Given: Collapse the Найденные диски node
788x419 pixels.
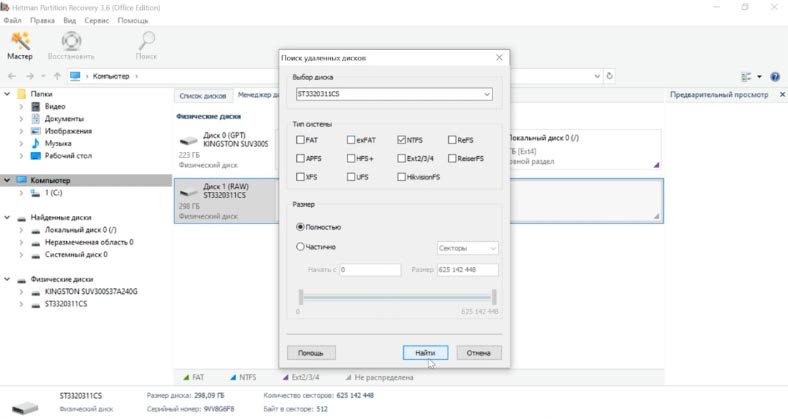Looking at the screenshot, I should 7,218.
